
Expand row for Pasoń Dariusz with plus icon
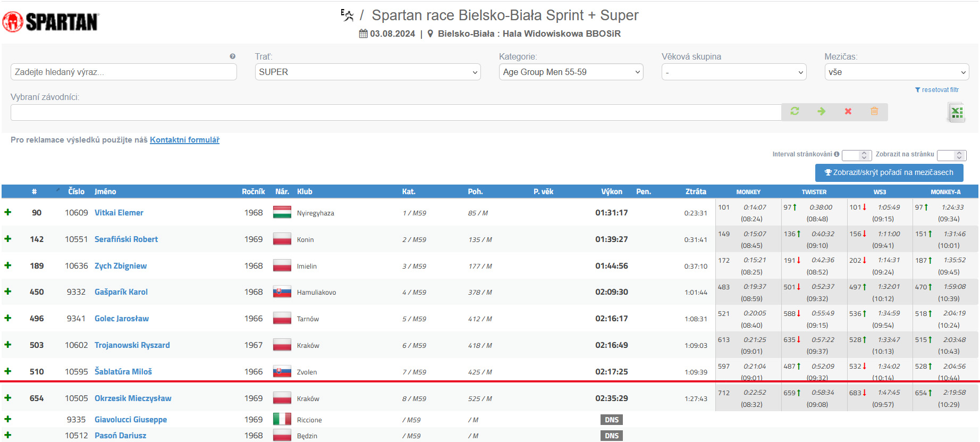pyautogui.click(x=8, y=435)
